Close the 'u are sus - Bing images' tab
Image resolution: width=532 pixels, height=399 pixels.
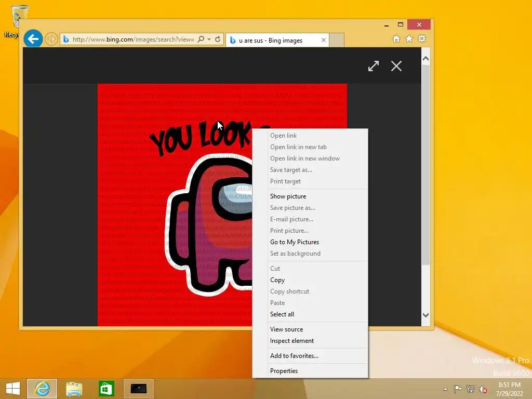point(324,40)
